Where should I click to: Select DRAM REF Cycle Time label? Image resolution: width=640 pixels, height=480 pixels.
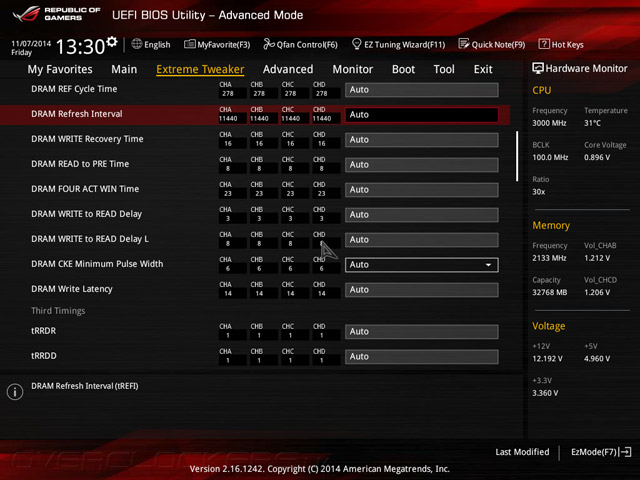pos(74,89)
